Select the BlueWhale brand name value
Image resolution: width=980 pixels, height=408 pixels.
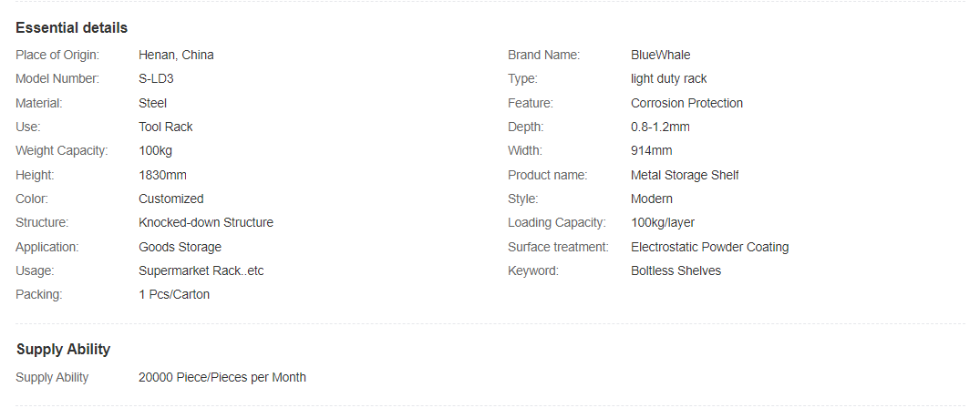[660, 55]
